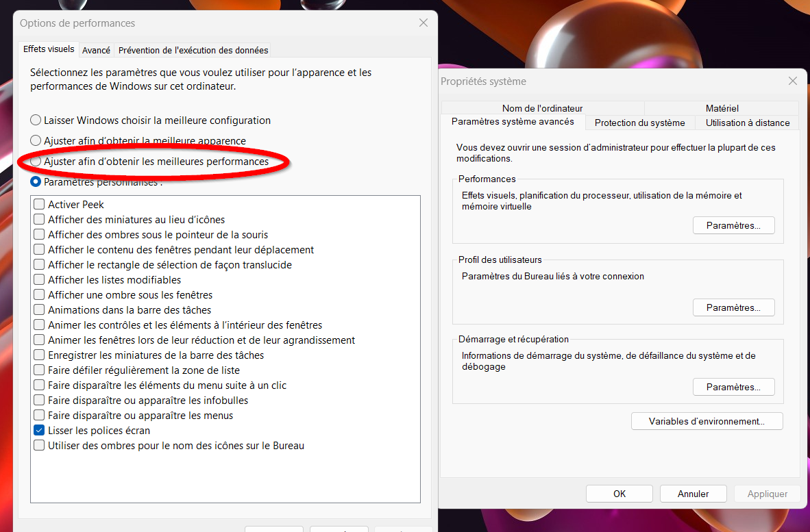Viewport: 810px width, 532px height.
Task: Open 'Prévention de l'exécution des données' tab
Action: [193, 50]
